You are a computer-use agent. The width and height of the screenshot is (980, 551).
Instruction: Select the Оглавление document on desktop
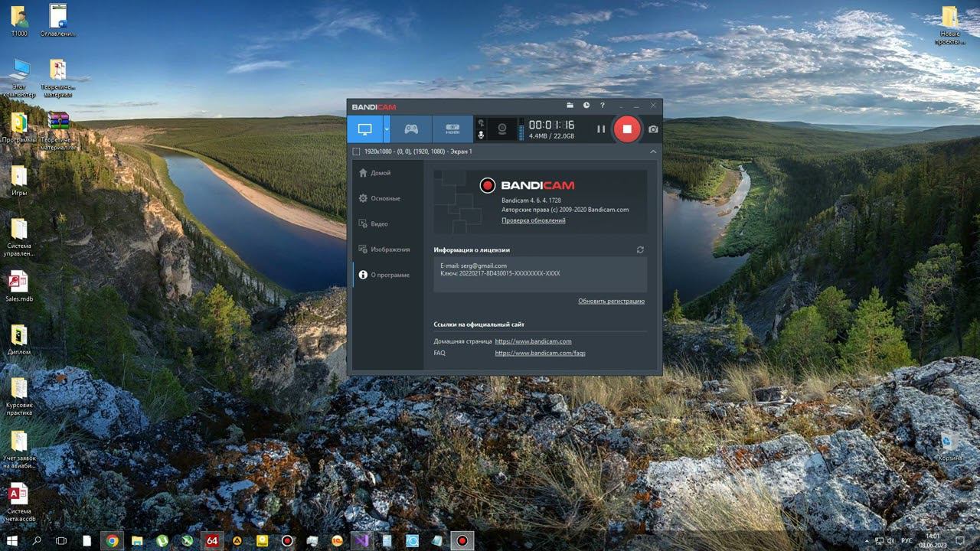[57, 21]
